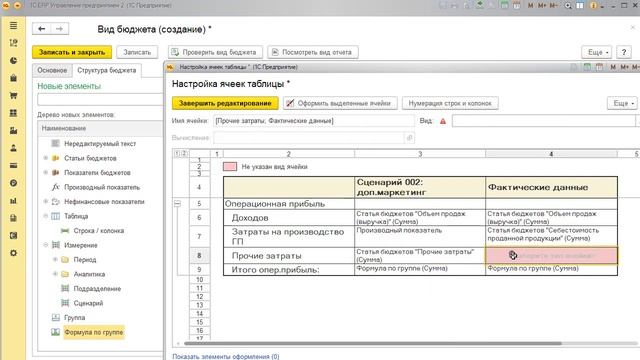The height and width of the screenshot is (360, 640).
Task: Expand the Нефинансовые показатели tree node
Action: pyautogui.click(x=46, y=202)
